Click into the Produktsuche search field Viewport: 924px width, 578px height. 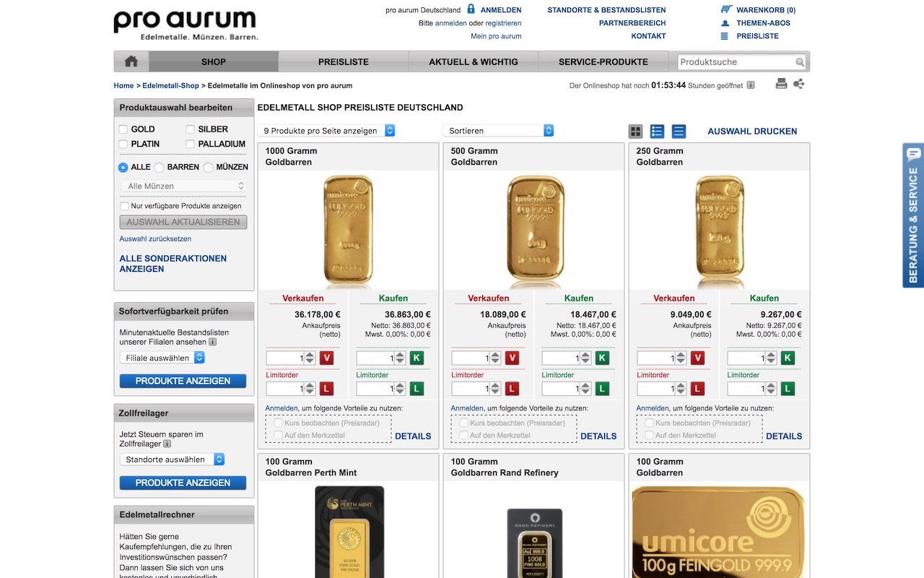[x=736, y=62]
